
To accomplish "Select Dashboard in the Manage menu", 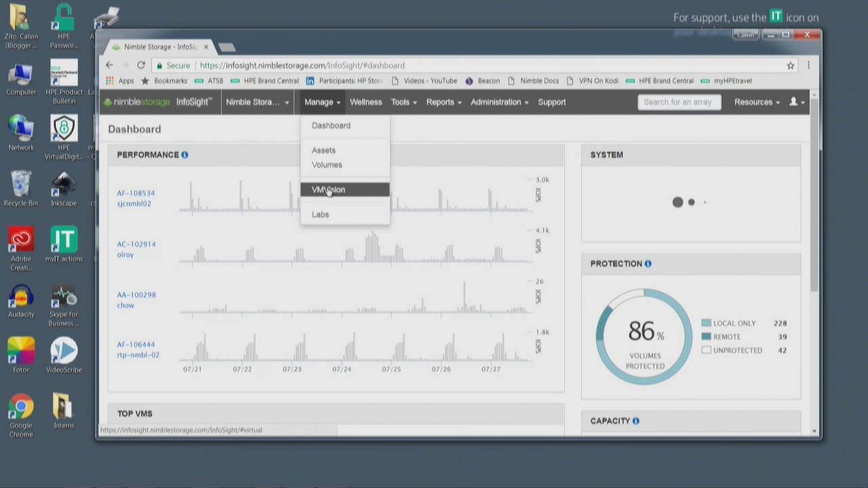I will tap(345, 125).
